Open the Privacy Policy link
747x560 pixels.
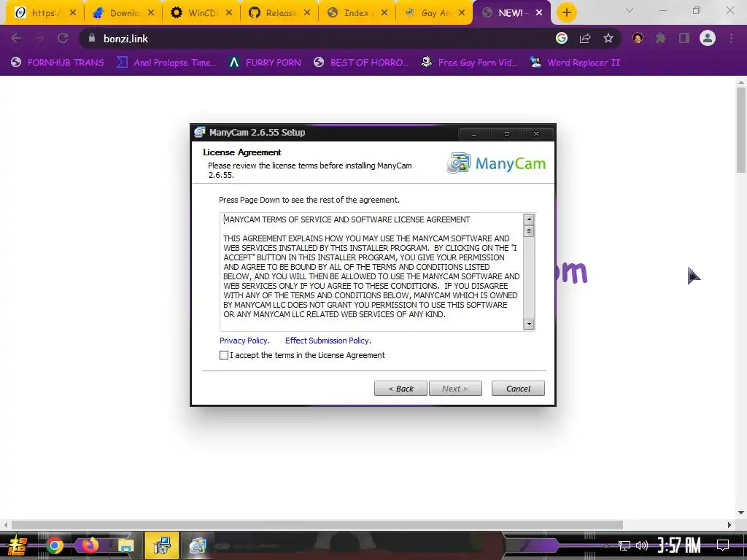coord(244,341)
